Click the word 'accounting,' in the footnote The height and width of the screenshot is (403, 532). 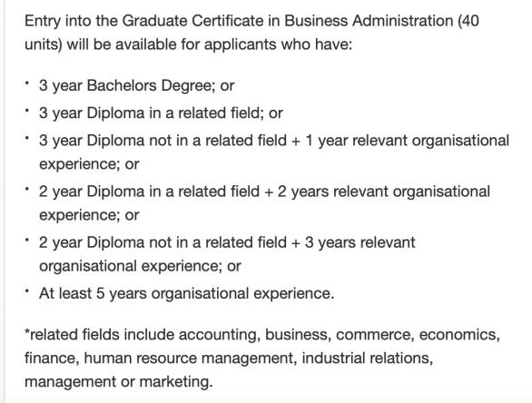pyautogui.click(x=220, y=335)
